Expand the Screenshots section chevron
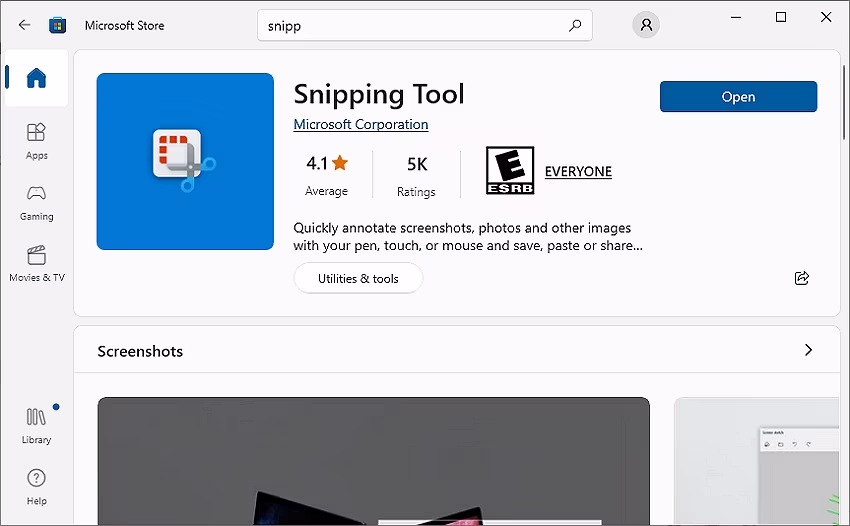This screenshot has height=526, width=850. 808,350
